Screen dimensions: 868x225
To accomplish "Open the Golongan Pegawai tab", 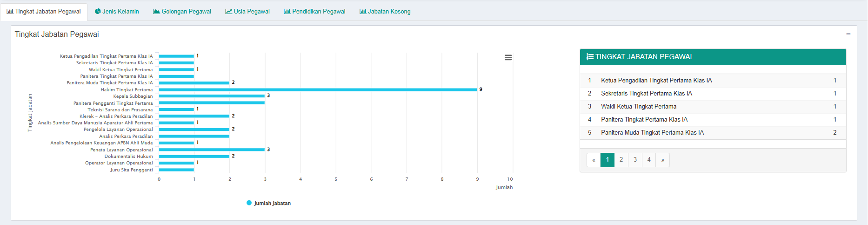I will 182,12.
